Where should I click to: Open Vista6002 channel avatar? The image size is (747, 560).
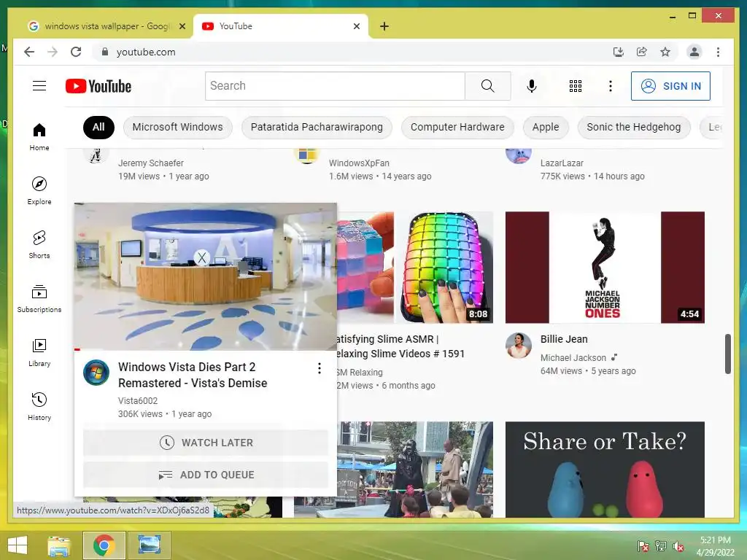coord(96,373)
